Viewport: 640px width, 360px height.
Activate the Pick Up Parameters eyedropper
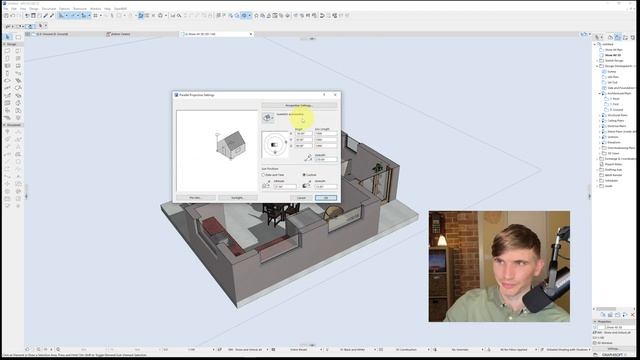point(46,16)
